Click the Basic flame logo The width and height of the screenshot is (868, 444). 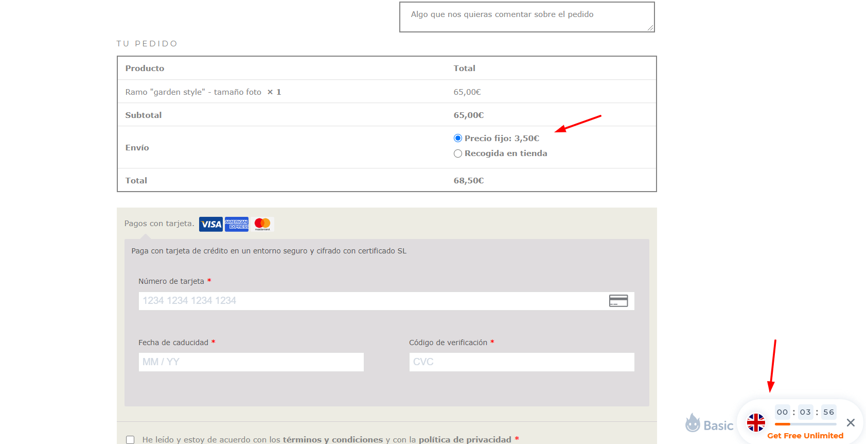point(693,423)
